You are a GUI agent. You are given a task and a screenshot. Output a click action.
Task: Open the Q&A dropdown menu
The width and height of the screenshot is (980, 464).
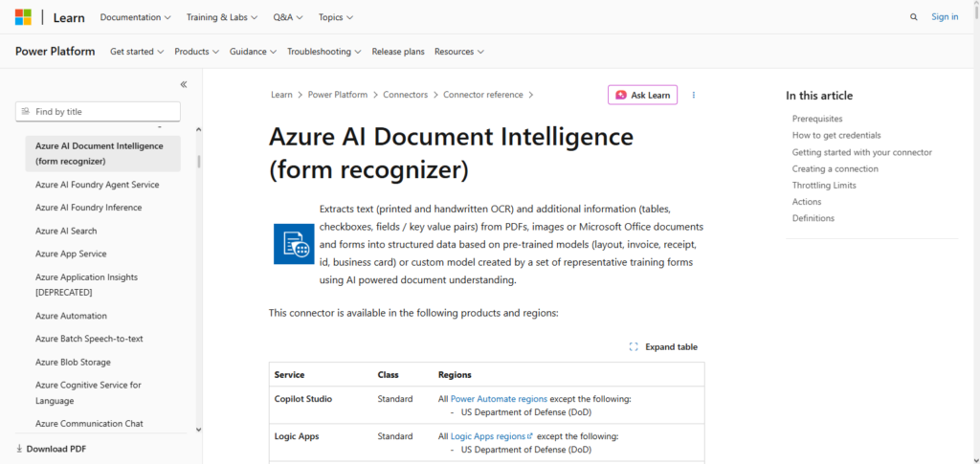[288, 17]
